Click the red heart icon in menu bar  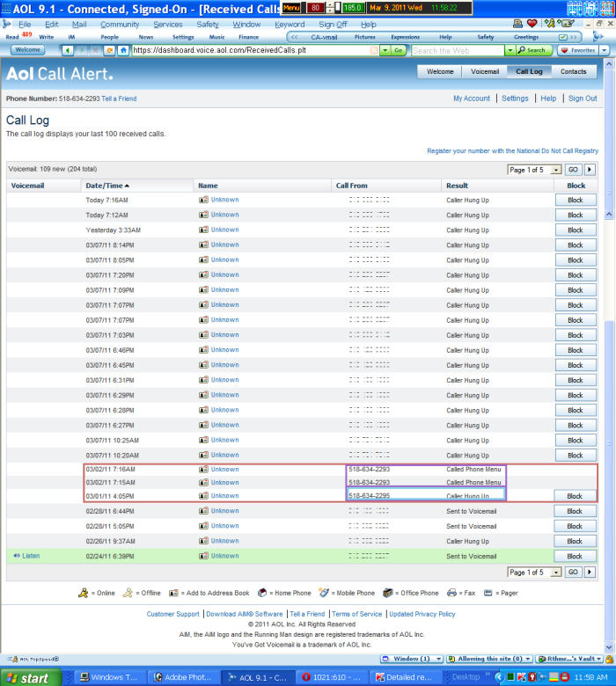532,24
